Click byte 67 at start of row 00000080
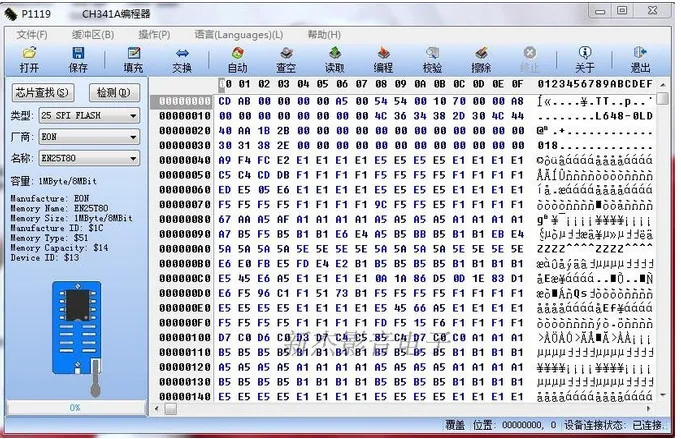The width and height of the screenshot is (681, 439). tap(225, 219)
